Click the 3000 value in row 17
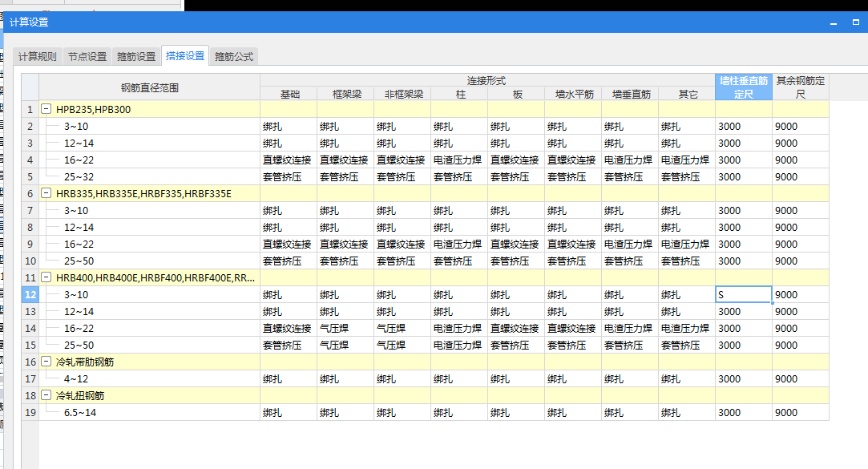868x469 pixels. point(744,378)
